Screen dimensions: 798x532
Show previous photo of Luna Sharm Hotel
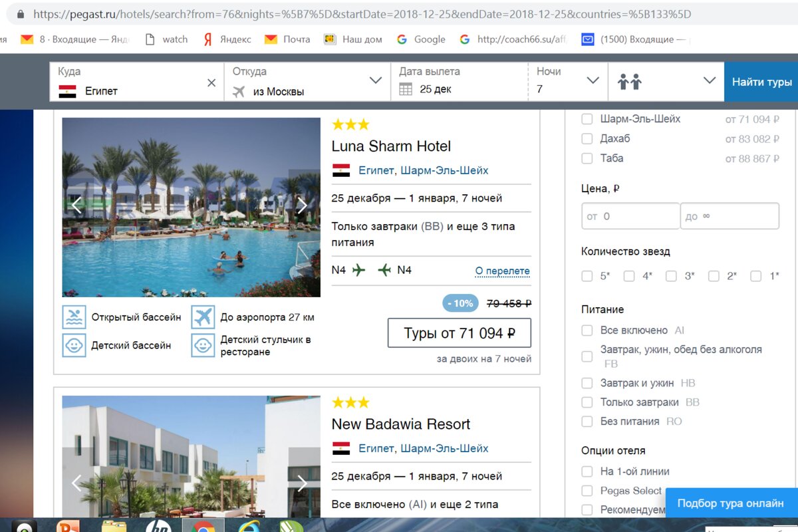[x=76, y=205]
